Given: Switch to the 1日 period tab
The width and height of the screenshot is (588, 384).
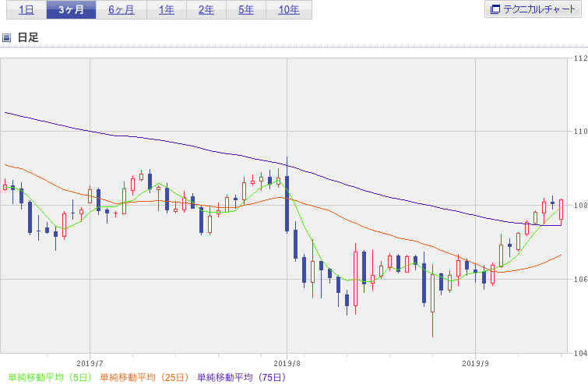Looking at the screenshot, I should click(26, 9).
